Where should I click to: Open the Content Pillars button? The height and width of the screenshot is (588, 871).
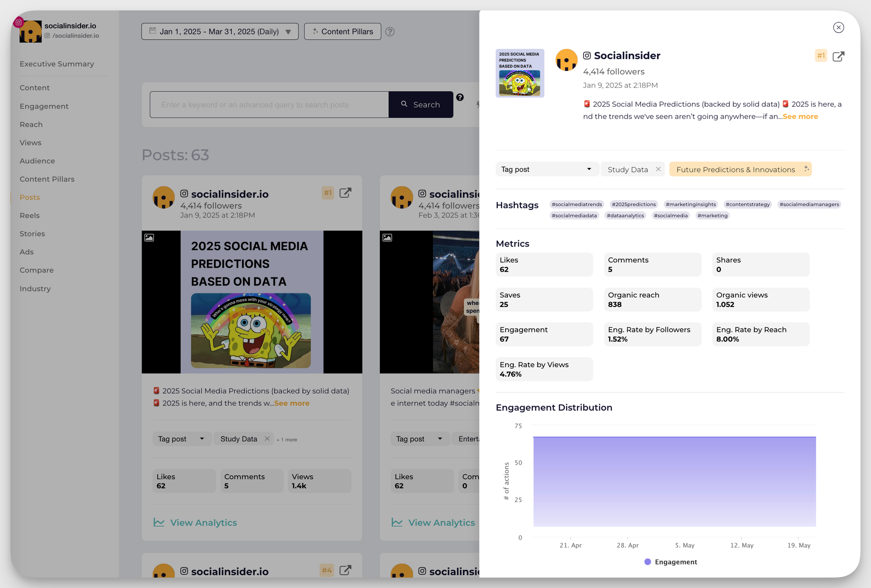click(x=342, y=31)
